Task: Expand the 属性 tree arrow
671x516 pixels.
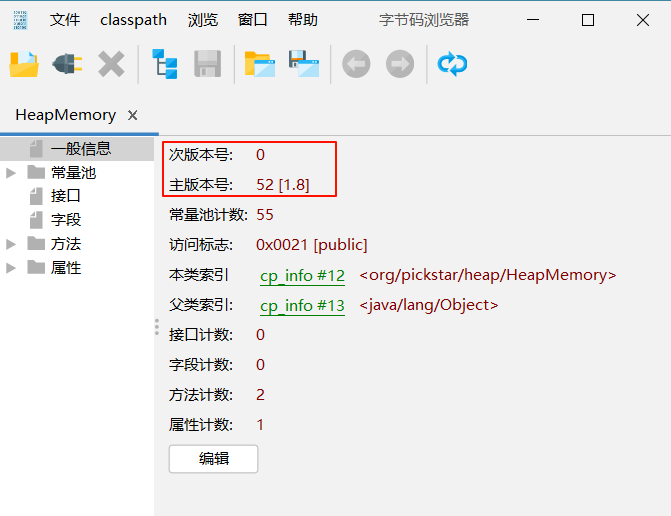Action: [11, 268]
